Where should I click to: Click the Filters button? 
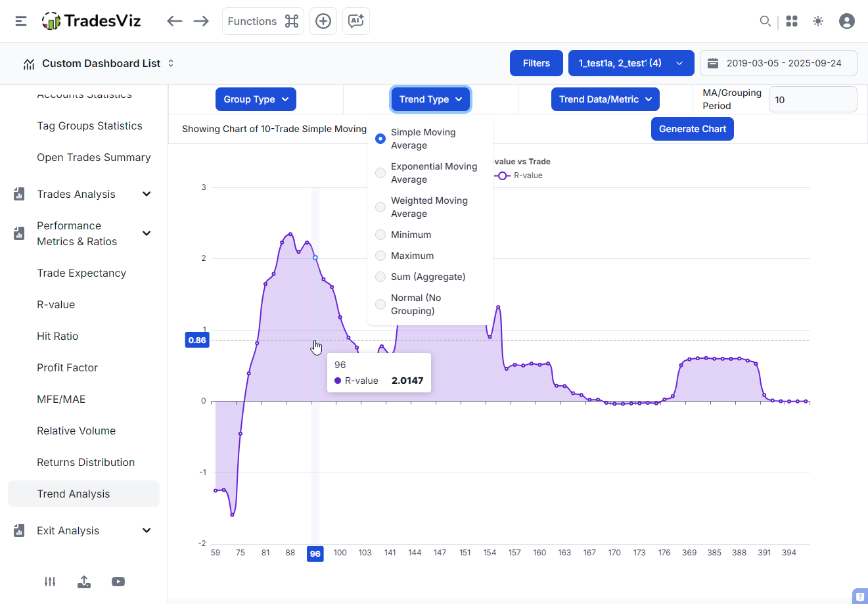point(536,63)
